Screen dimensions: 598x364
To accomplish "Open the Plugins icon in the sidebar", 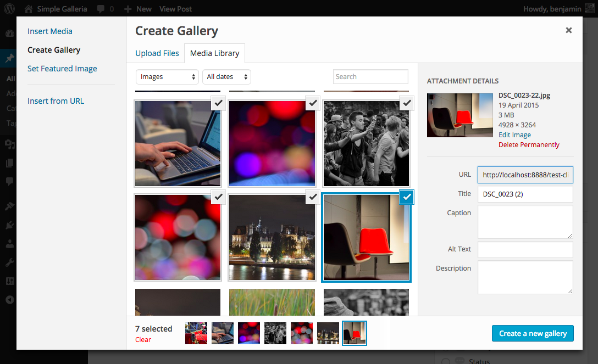I will click(x=9, y=225).
